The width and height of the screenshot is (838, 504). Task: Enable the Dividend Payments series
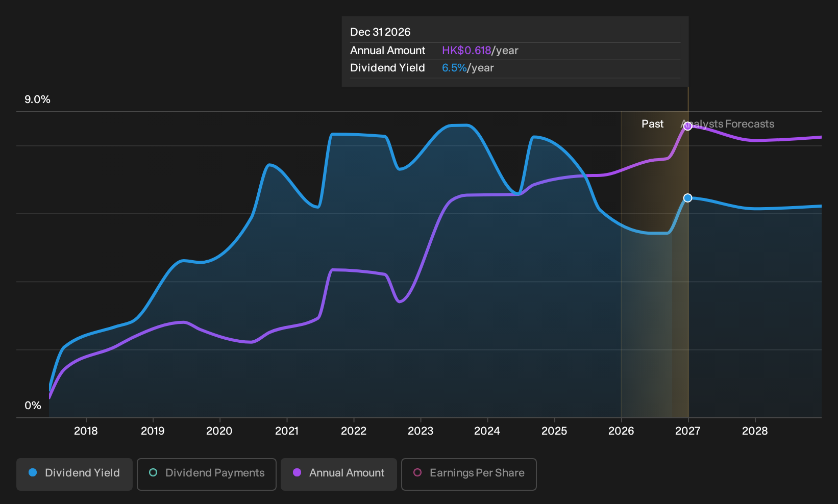tap(207, 474)
